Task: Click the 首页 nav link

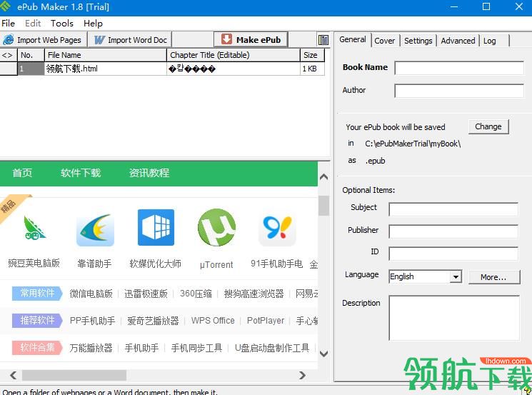Action: click(22, 173)
